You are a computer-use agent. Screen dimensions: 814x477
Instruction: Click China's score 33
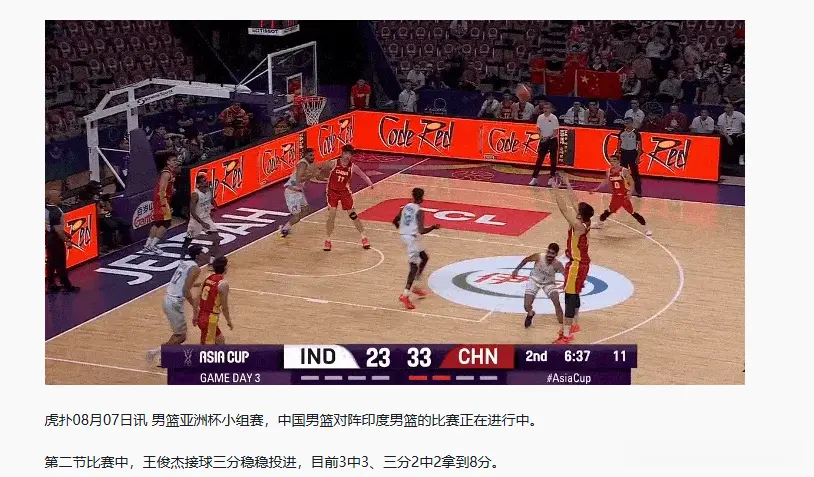(419, 358)
